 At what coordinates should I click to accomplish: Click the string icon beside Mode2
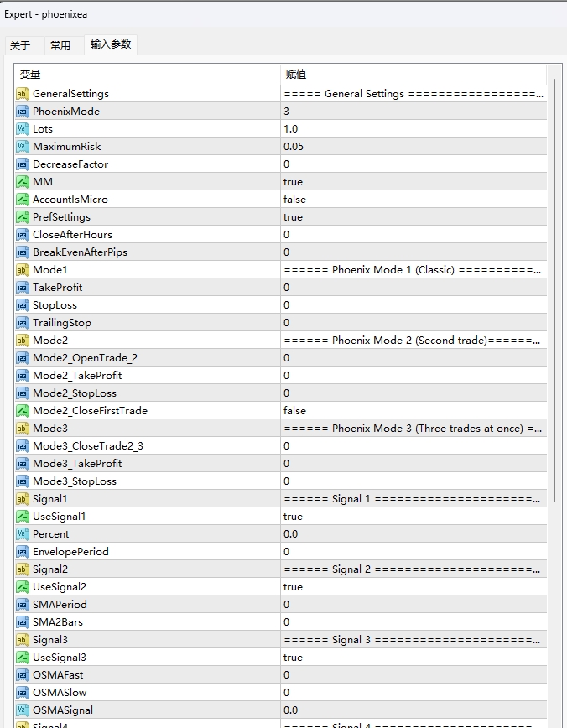pyautogui.click(x=23, y=341)
